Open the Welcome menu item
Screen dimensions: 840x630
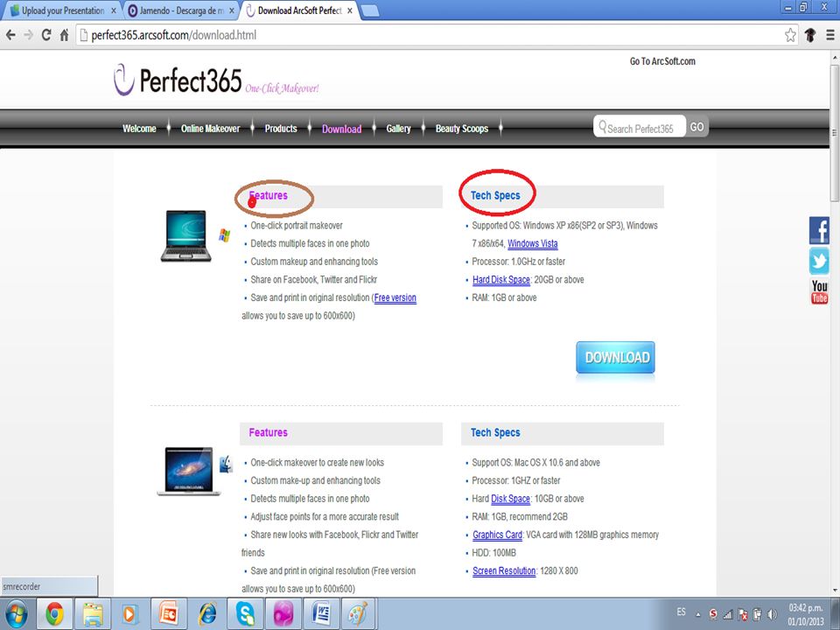[139, 129]
